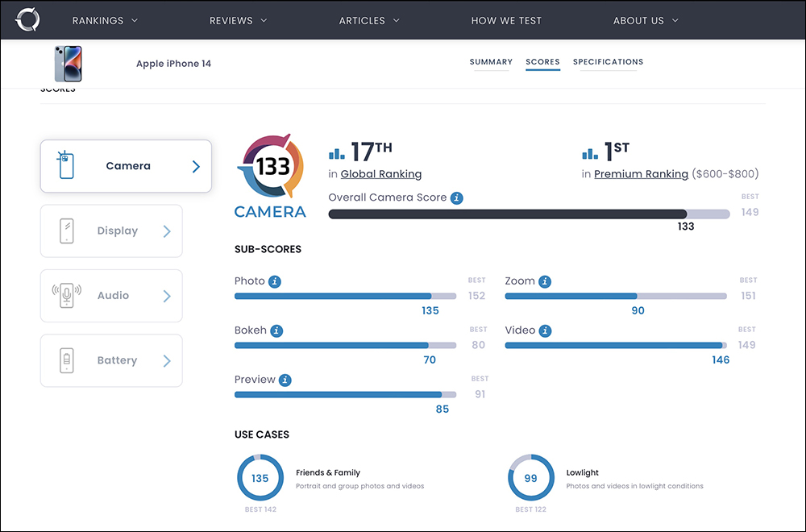Viewport: 806px width, 532px height.
Task: Select the Scores tab
Action: [542, 62]
